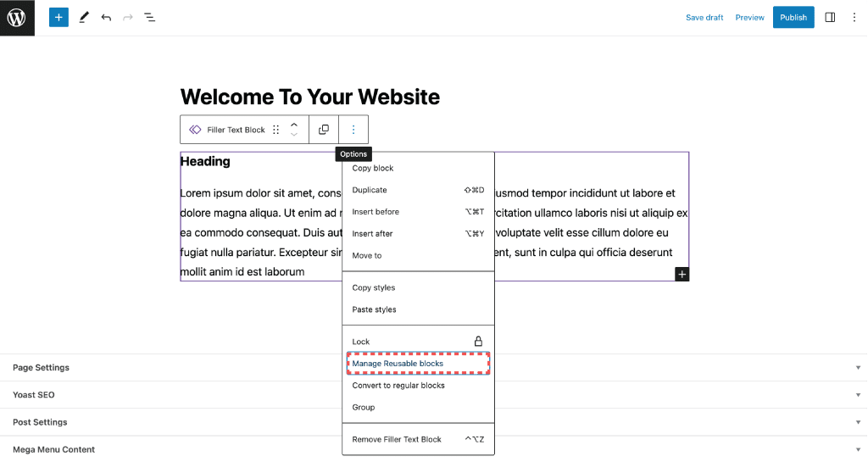Click Manage Reusable blocks

point(418,364)
